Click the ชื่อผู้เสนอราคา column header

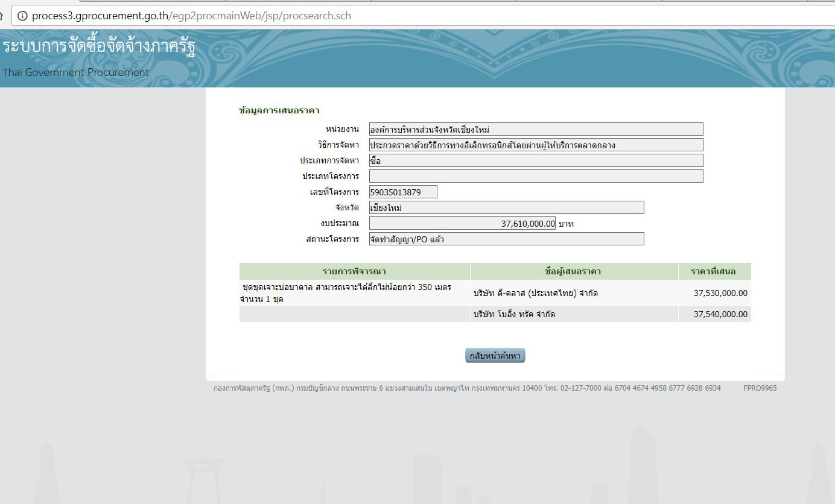[x=573, y=271]
